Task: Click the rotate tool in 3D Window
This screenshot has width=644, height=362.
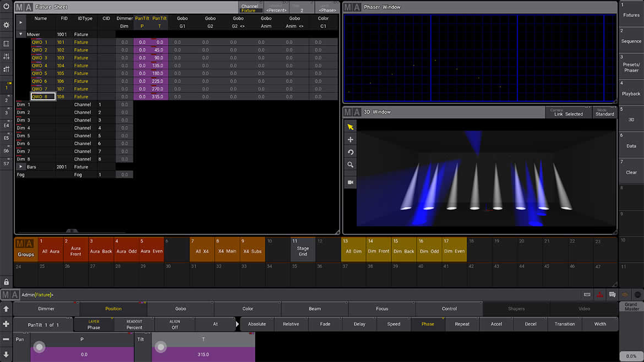Action: tap(350, 152)
